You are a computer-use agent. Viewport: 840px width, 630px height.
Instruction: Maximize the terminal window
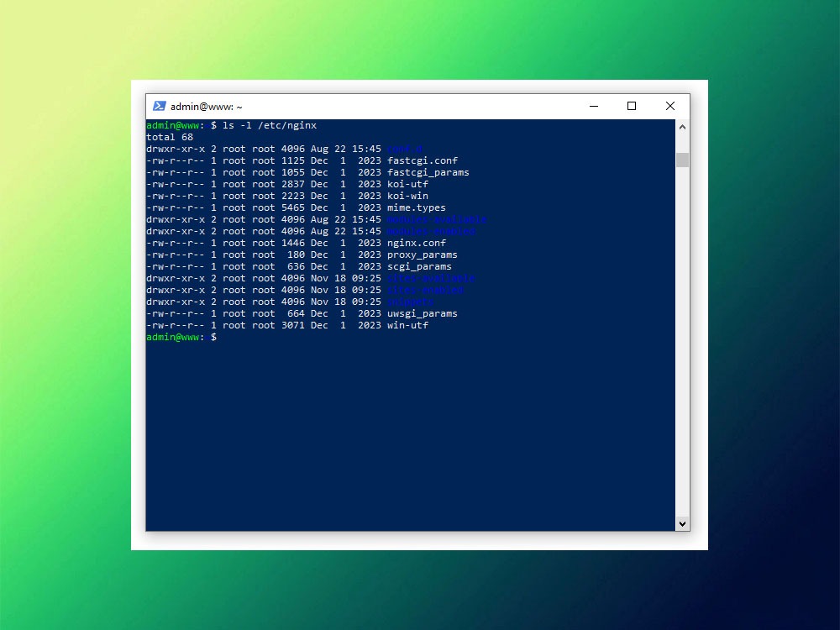632,107
